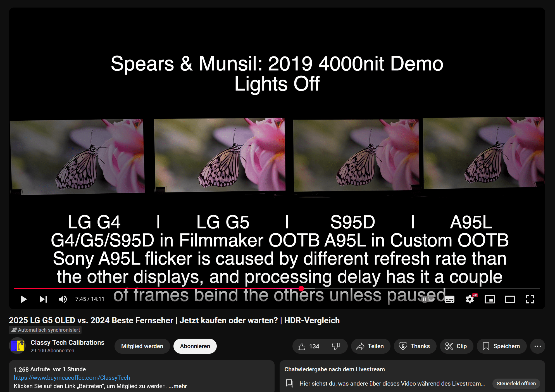Create a Clip of the video
This screenshot has width=555, height=392.
tap(456, 346)
